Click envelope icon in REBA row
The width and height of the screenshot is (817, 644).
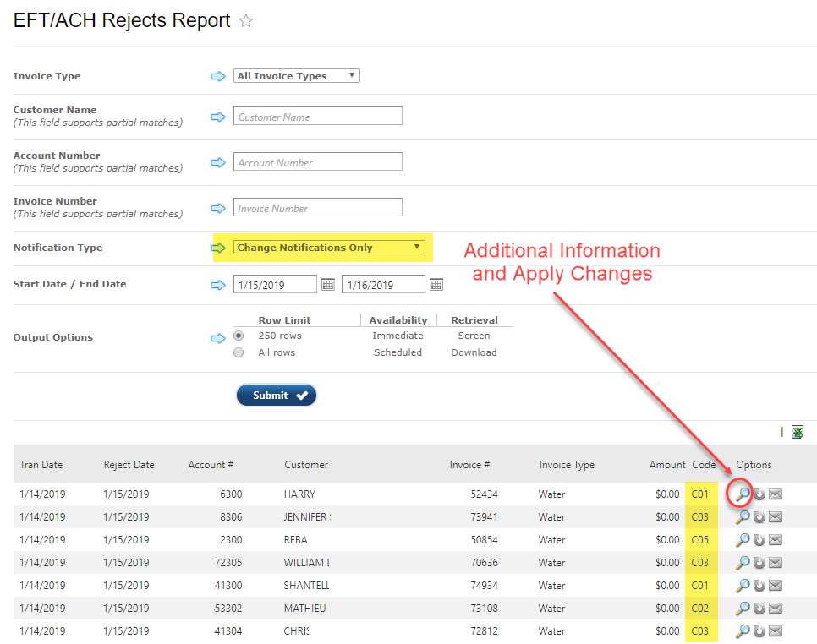tap(776, 540)
